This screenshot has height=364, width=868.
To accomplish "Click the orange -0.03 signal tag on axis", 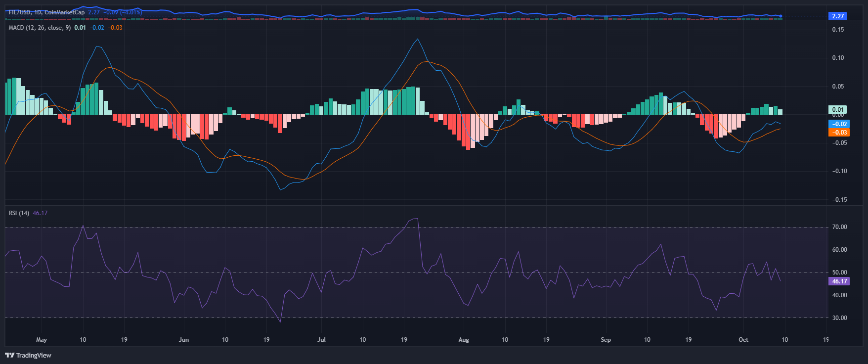I will pos(839,133).
